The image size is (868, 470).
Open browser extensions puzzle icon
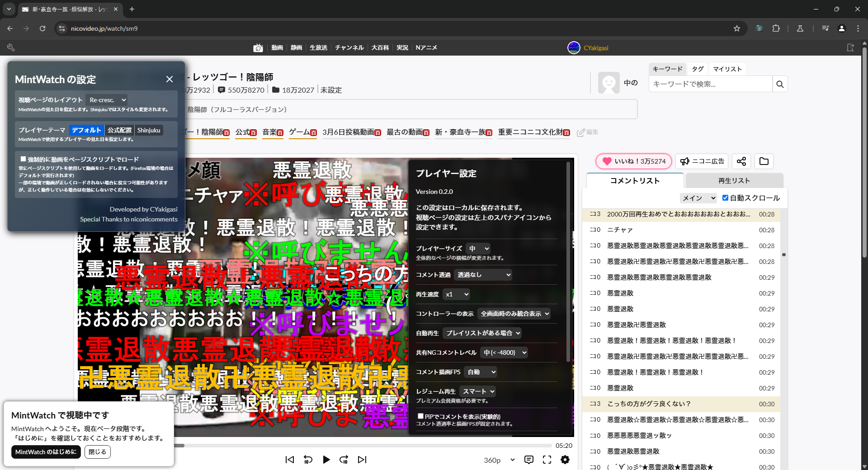coord(776,28)
